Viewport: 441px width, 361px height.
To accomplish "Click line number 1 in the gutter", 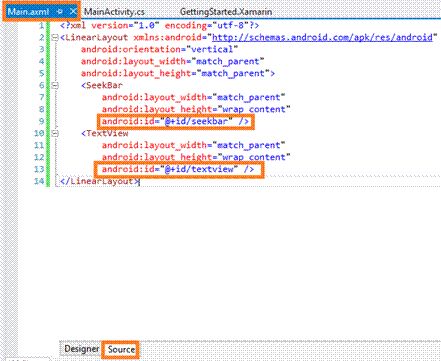I will point(41,25).
